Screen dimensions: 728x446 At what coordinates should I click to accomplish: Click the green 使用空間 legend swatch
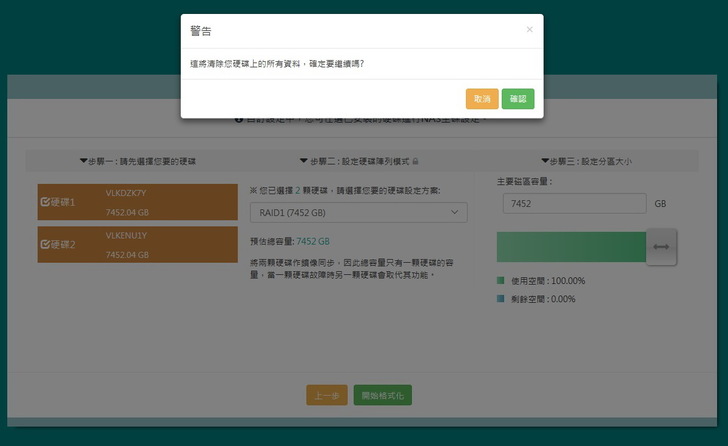501,281
